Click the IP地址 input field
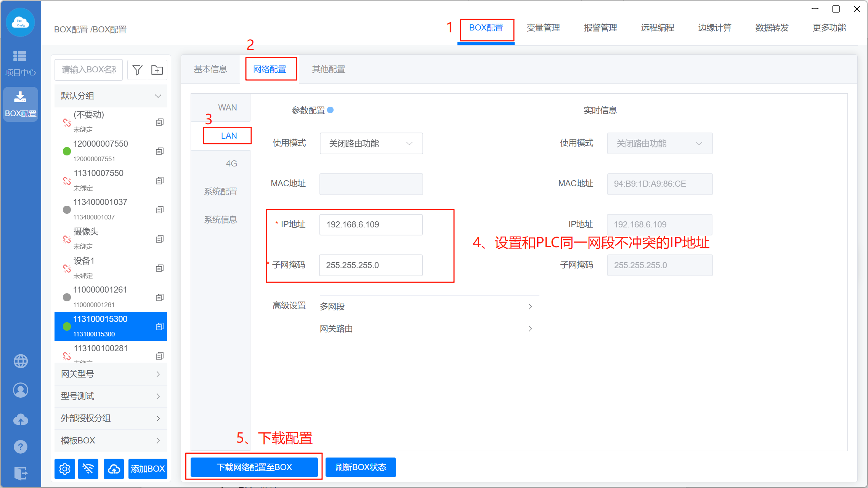Image resolution: width=868 pixels, height=488 pixels. click(x=371, y=225)
